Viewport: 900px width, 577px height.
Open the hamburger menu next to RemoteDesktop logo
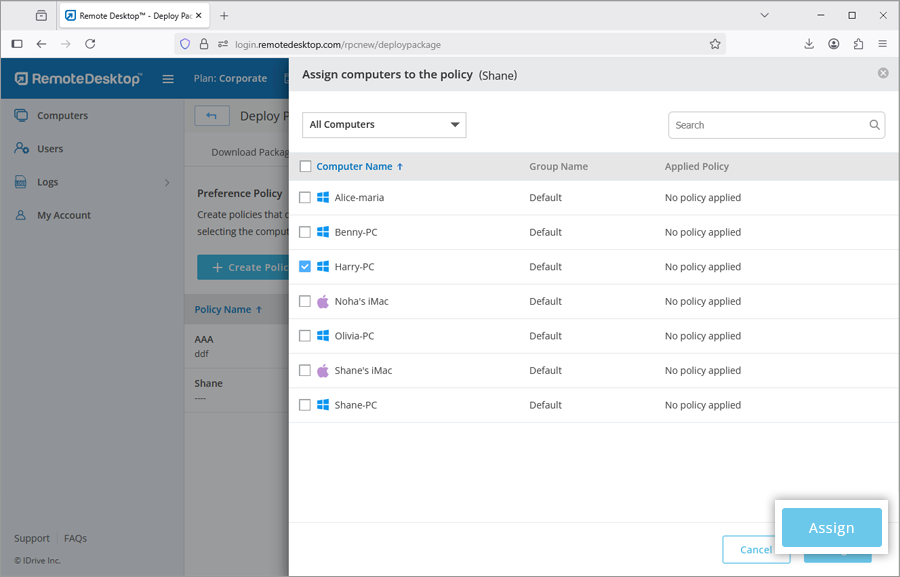click(x=168, y=79)
